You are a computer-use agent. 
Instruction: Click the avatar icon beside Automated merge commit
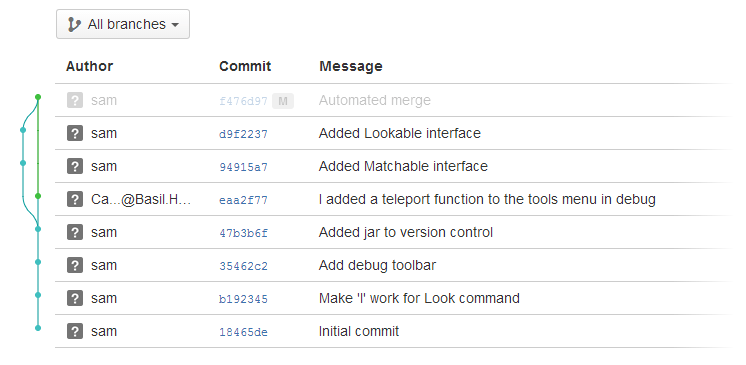point(75,100)
